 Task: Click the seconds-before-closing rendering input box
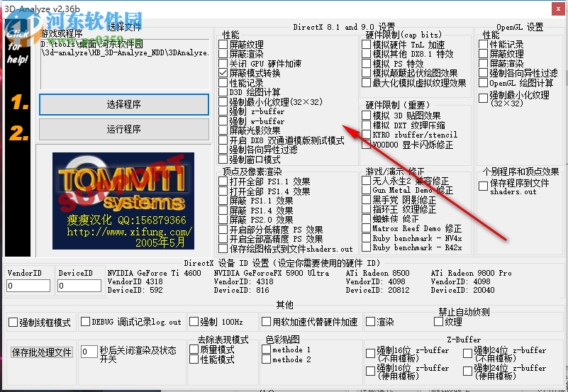tap(89, 352)
